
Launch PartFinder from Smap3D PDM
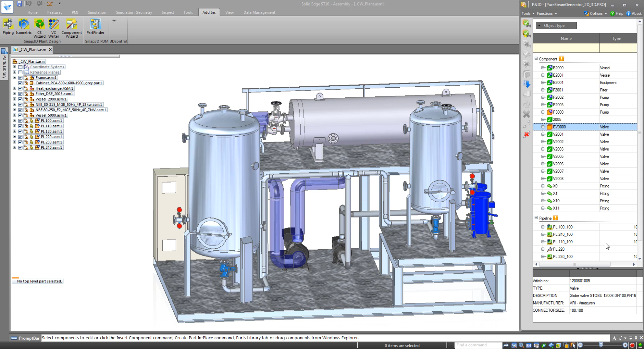(95, 27)
